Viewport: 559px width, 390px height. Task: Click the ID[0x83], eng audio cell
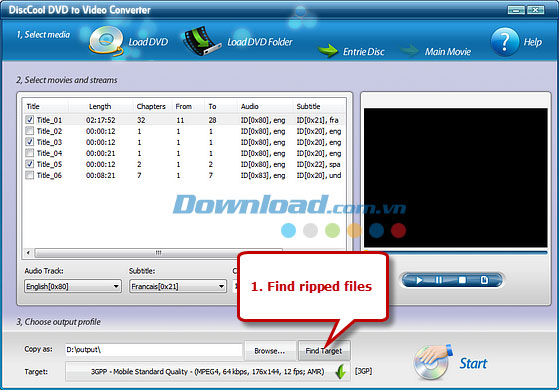point(263,175)
